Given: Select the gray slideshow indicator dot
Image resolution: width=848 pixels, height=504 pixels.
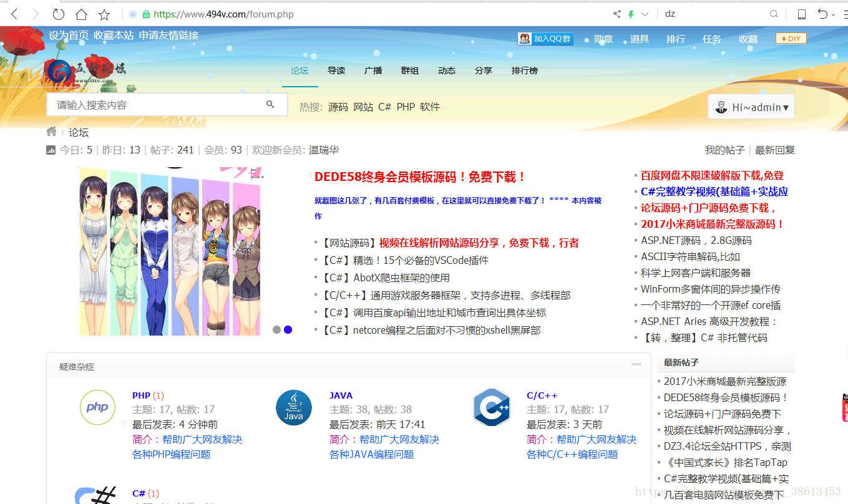Looking at the screenshot, I should (276, 329).
